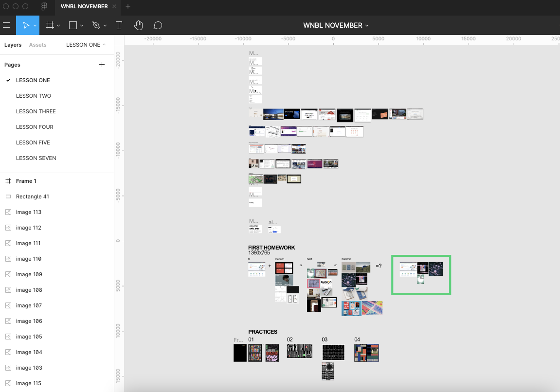
Task: Open the Figma home icon tab
Action: point(44,6)
